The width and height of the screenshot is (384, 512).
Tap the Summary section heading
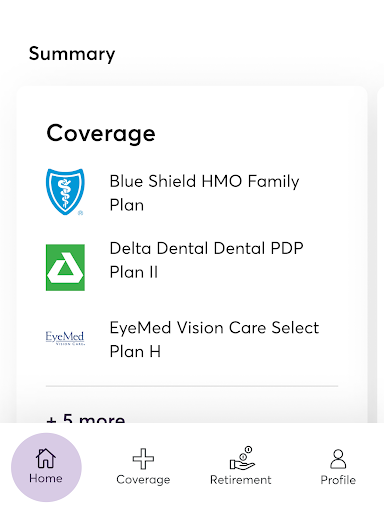pos(72,54)
